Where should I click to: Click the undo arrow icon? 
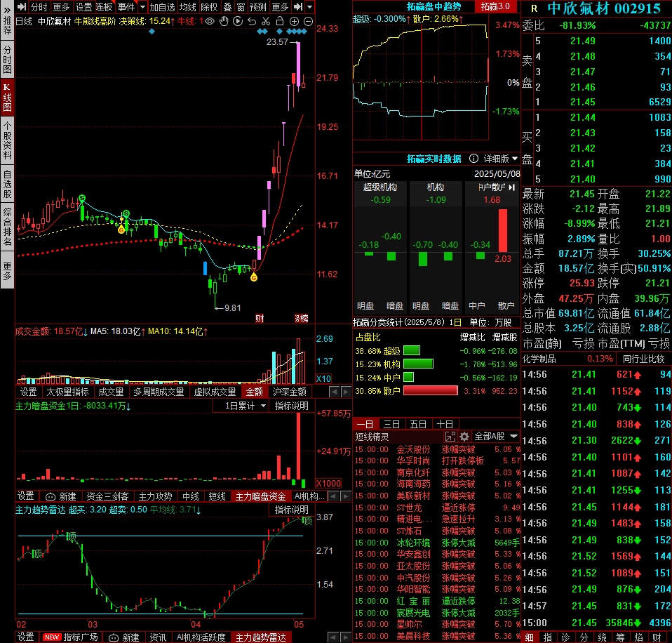(252, 21)
